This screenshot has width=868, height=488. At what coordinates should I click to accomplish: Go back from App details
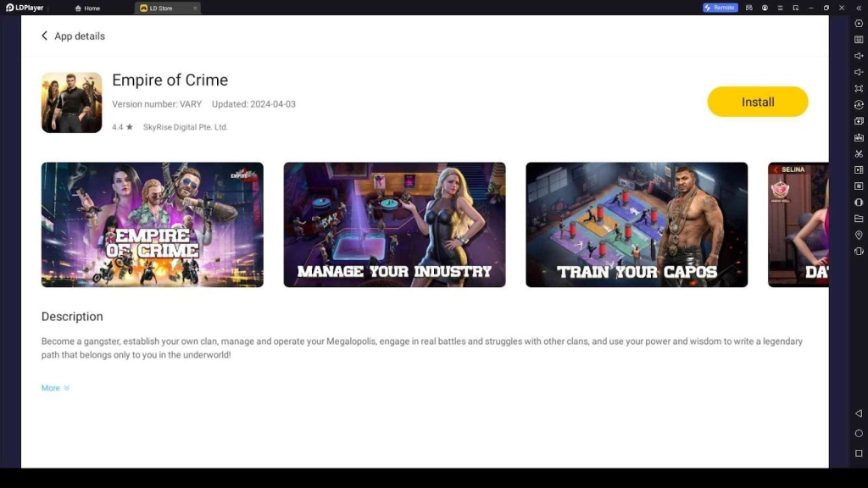[45, 36]
